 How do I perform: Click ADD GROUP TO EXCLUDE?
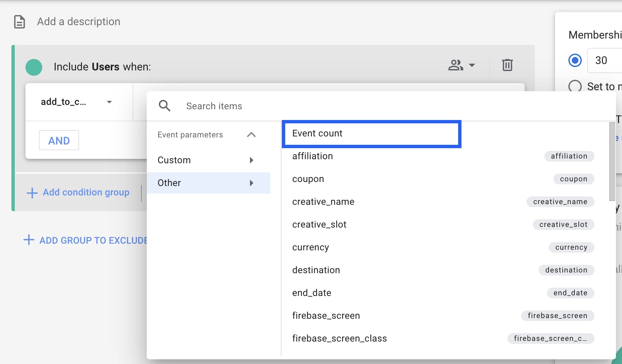93,240
